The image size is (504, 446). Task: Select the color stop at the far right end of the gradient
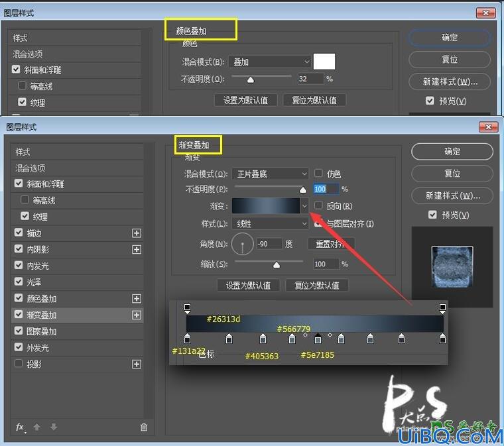pos(442,339)
